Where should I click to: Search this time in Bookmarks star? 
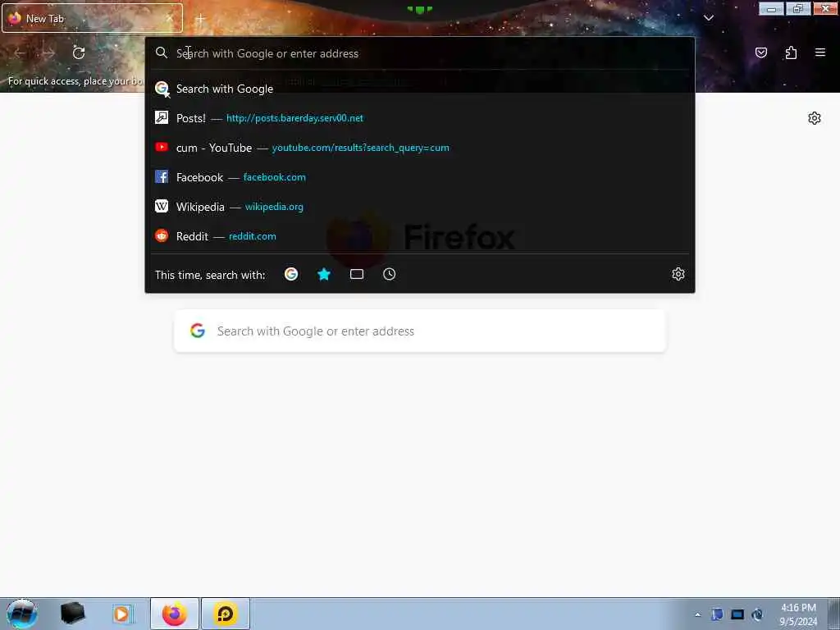click(x=324, y=274)
